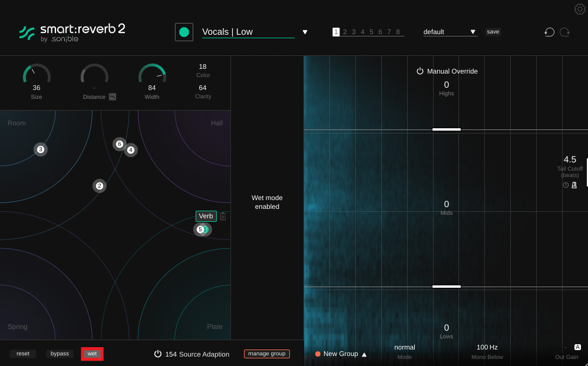
Task: Open the normal Mode selector
Action: tap(405, 347)
